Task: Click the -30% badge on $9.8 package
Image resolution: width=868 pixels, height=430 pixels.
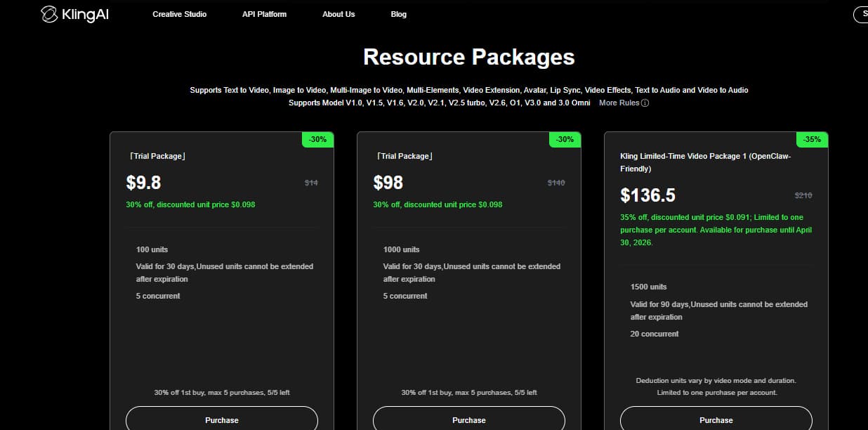Action: pyautogui.click(x=318, y=139)
